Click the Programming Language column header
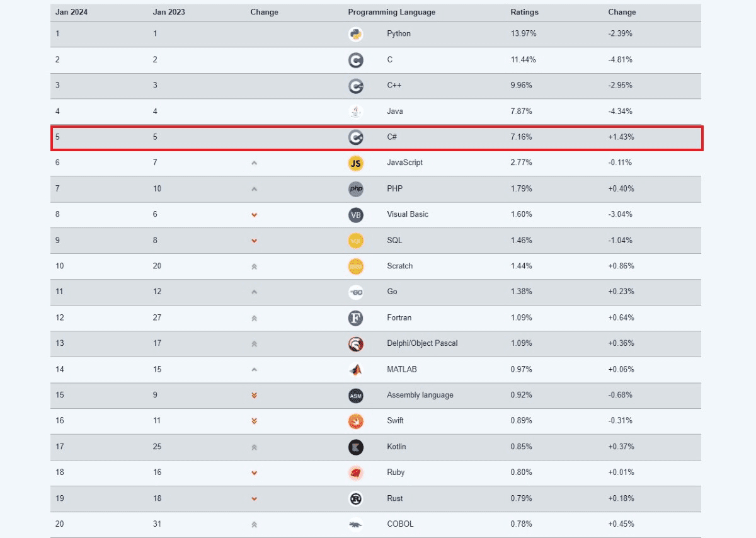Viewport: 756px width, 538px height. click(391, 12)
